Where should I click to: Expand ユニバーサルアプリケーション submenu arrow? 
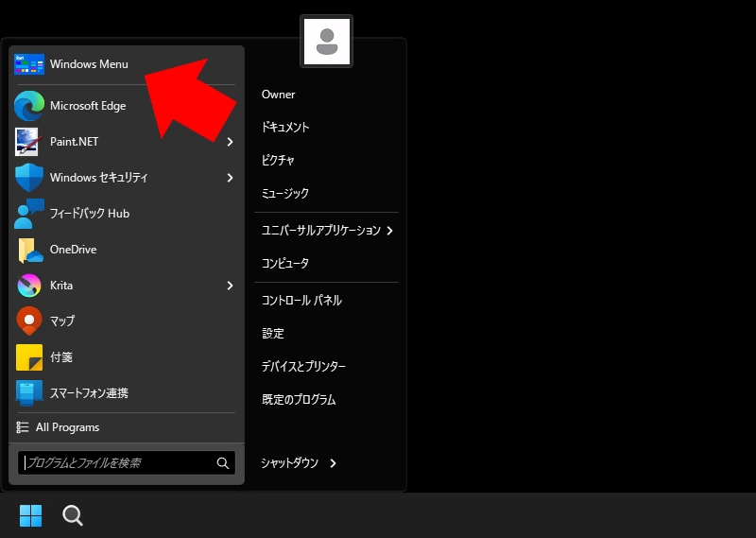(x=389, y=231)
